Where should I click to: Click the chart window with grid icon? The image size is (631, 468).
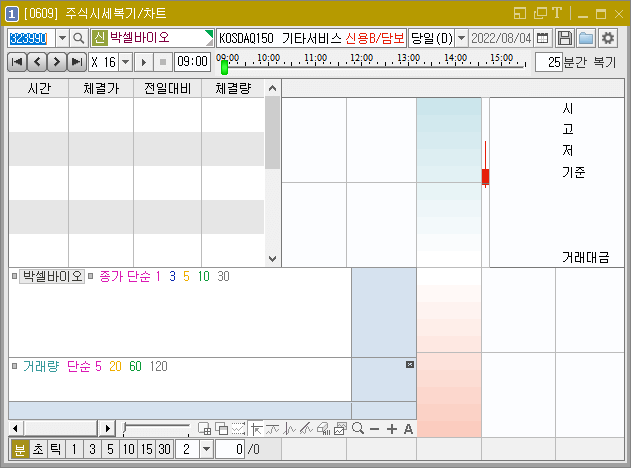(205, 429)
